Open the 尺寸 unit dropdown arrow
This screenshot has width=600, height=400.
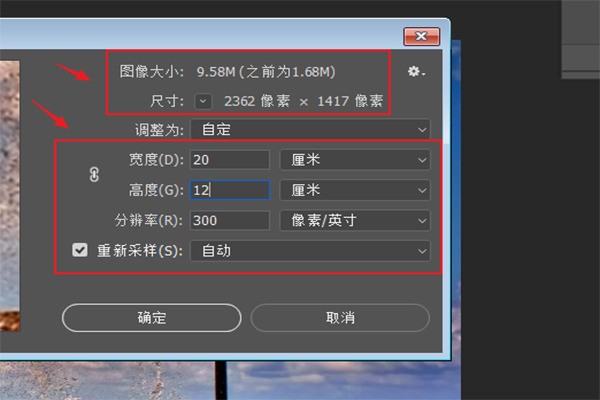tap(203, 101)
